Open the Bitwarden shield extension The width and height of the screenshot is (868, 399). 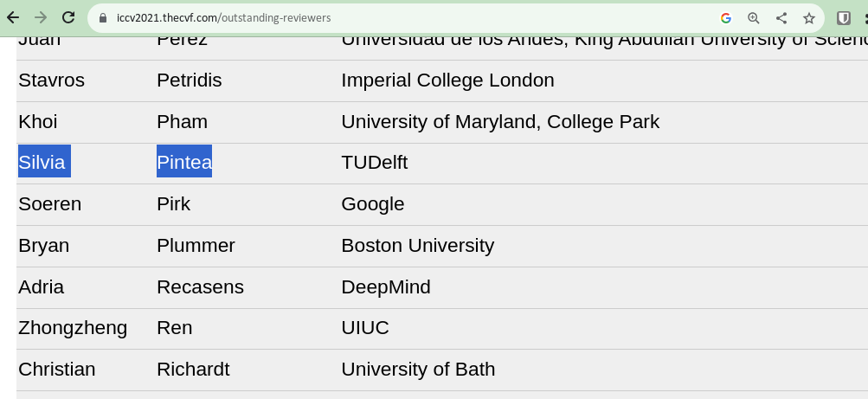pos(843,18)
